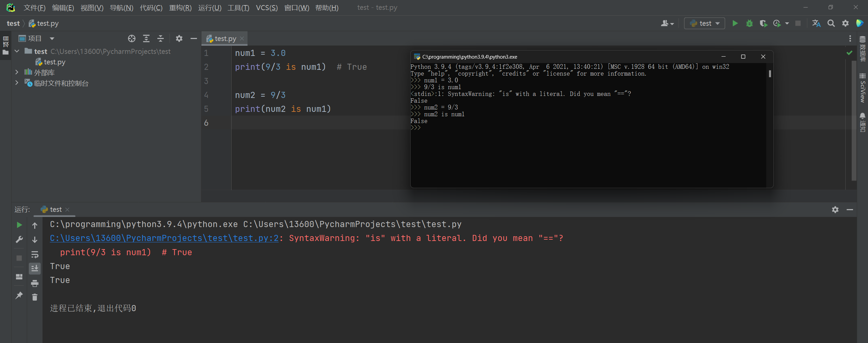Open 工具(T) menu
The height and width of the screenshot is (343, 868).
coord(238,7)
